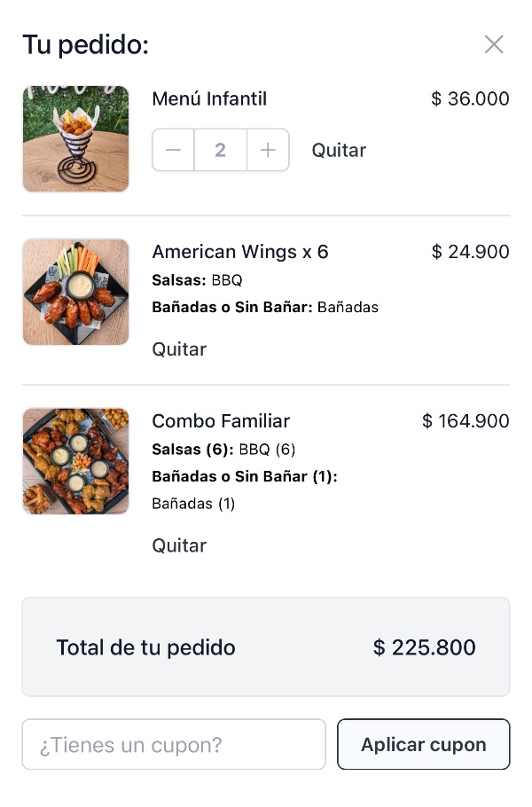Screen dimensions: 532x807
Task: Open the Menú Infantil product photo
Action: coord(75,138)
